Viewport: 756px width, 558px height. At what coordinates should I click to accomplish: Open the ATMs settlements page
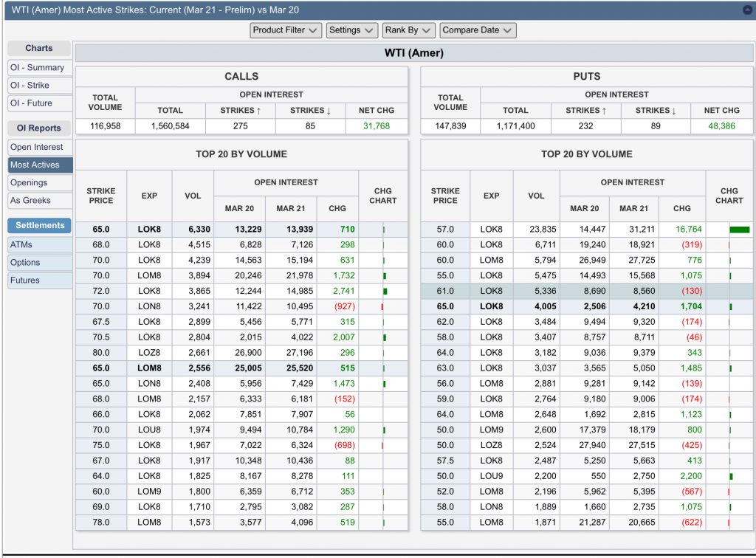40,244
